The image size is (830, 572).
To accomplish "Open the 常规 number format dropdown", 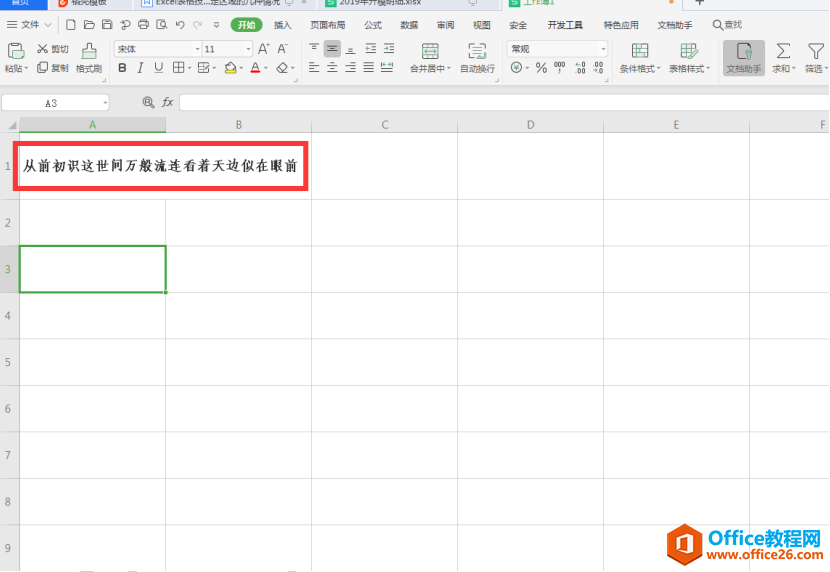I will (x=603, y=49).
